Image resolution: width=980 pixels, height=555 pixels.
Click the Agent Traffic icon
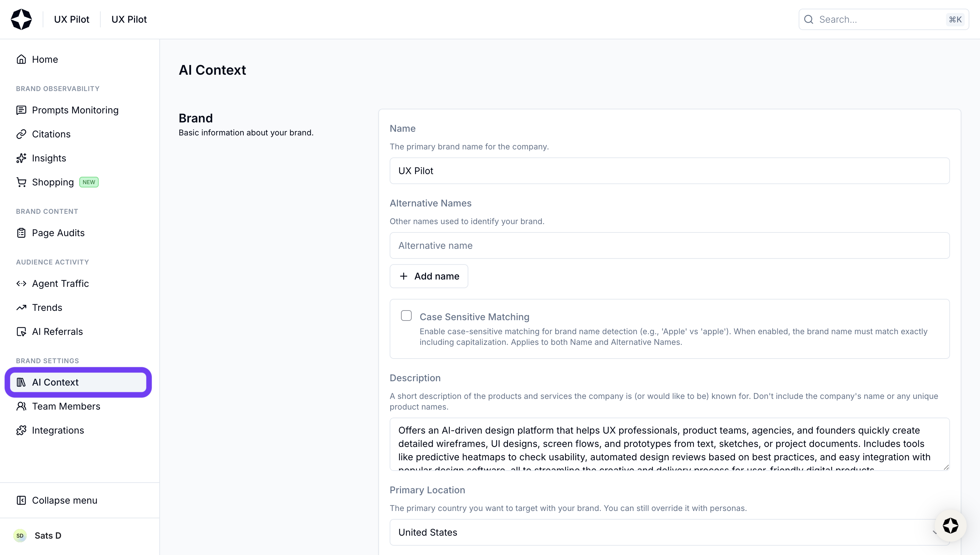coord(21,284)
